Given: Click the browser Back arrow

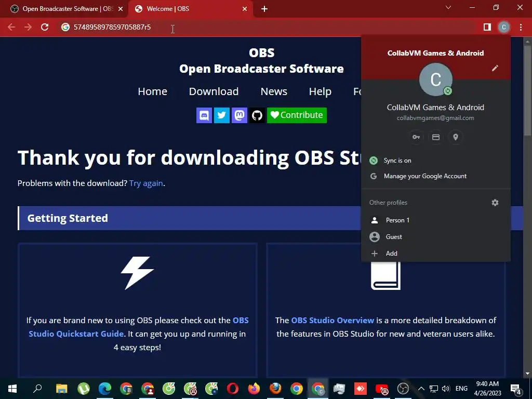Looking at the screenshot, I should coord(11,27).
